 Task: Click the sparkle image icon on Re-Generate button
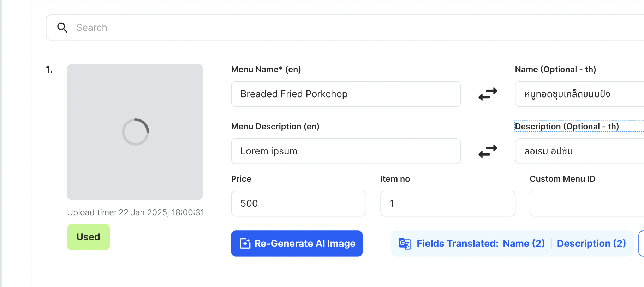tap(245, 244)
